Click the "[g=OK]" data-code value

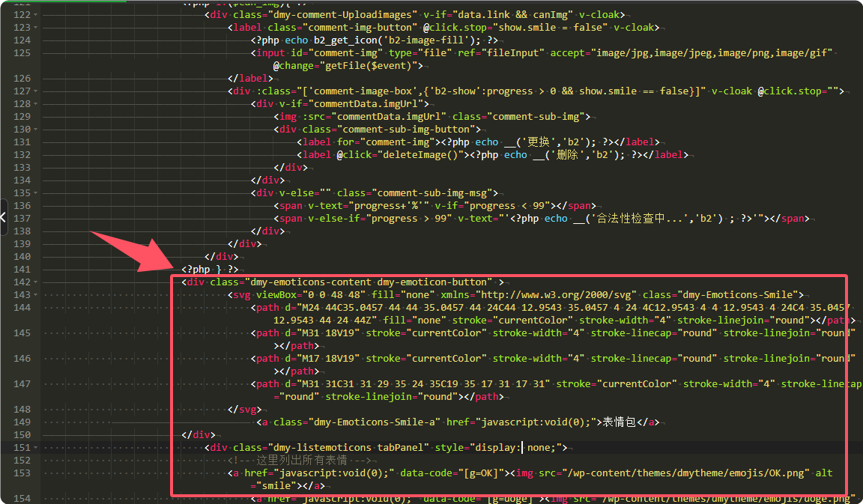pyautogui.click(x=482, y=473)
